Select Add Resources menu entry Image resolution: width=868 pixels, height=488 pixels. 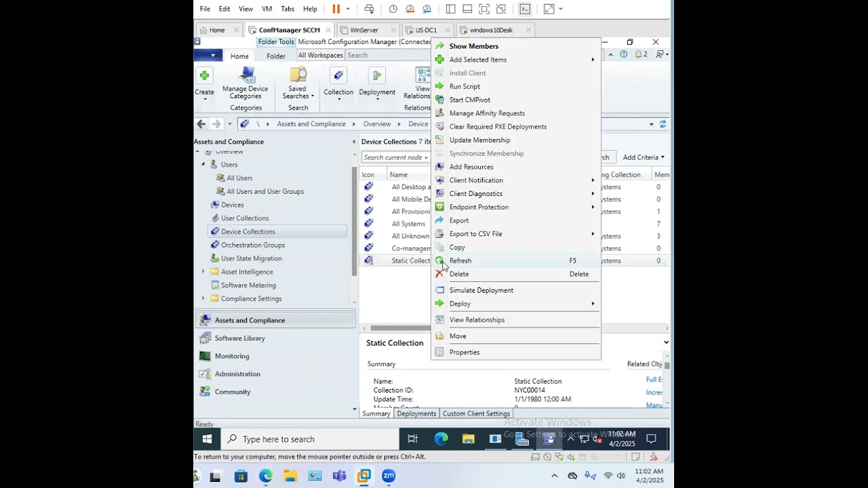pyautogui.click(x=471, y=167)
